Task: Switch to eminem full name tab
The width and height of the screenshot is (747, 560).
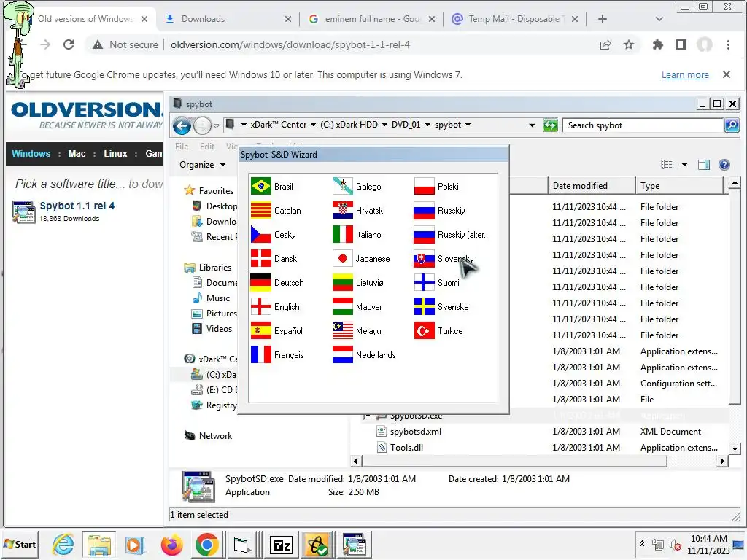Action: click(371, 19)
